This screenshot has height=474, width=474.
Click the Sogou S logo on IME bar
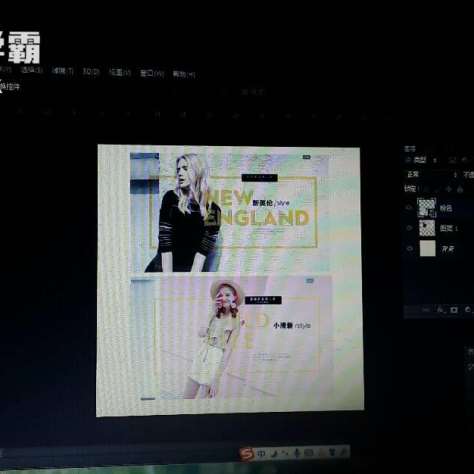click(247, 454)
